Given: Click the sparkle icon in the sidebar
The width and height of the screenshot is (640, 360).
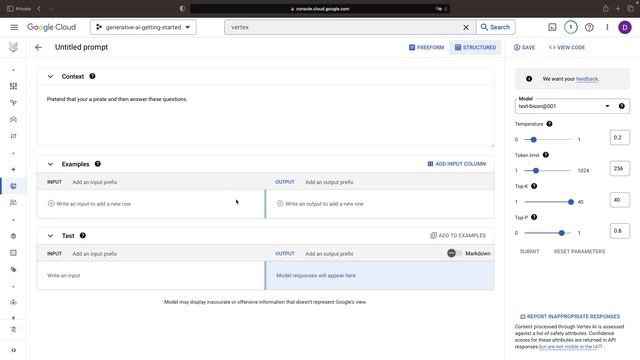Looking at the screenshot, I should [13, 169].
